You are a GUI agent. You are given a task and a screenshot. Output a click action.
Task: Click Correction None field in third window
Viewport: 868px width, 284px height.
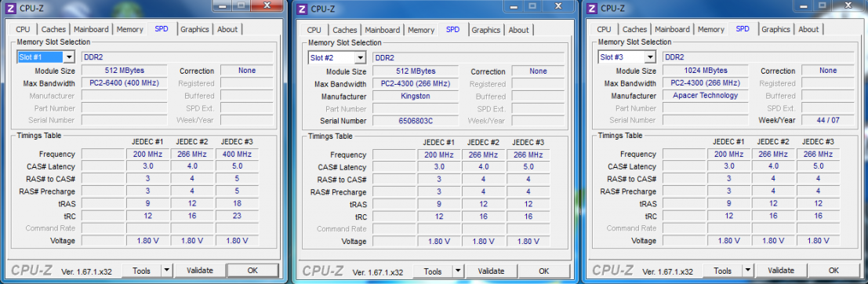pos(828,71)
